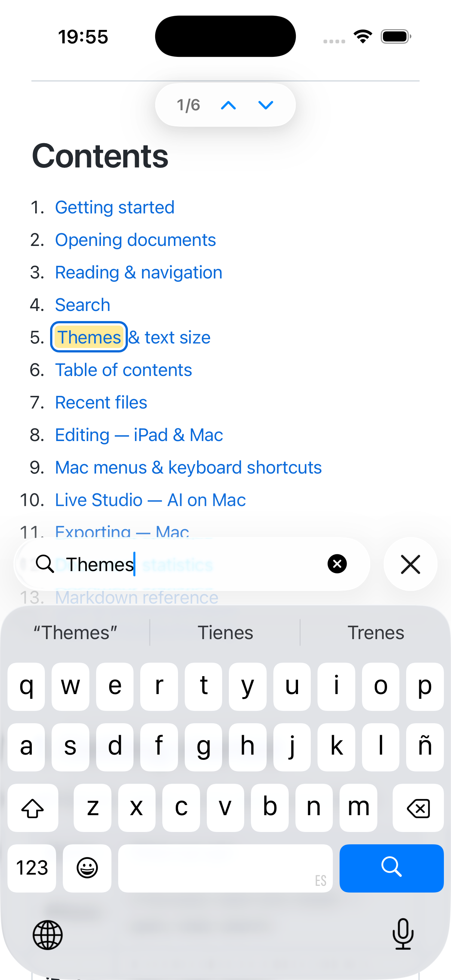Select the quoted "Themes" suggestion
This screenshot has width=451, height=980.
point(76,633)
